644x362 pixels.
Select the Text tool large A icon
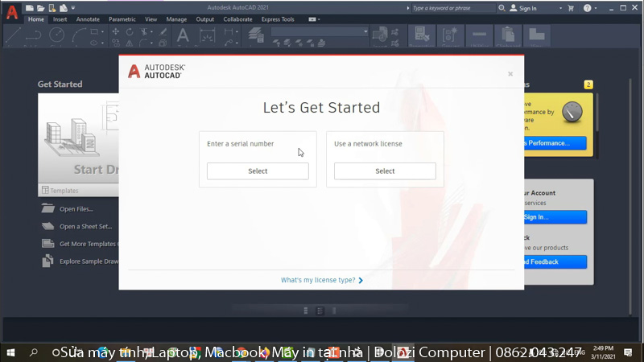[x=183, y=35]
